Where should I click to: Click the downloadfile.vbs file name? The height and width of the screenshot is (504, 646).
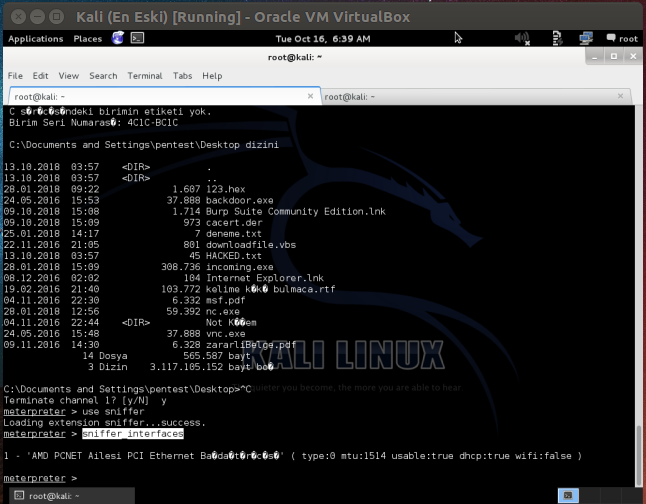pyautogui.click(x=250, y=245)
